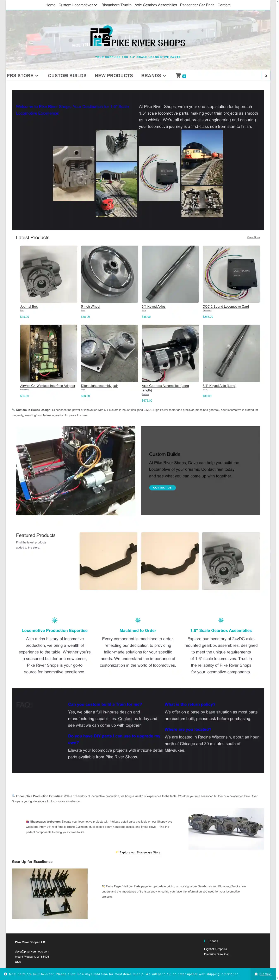Click the Machined to Order star icon

click(138, 620)
